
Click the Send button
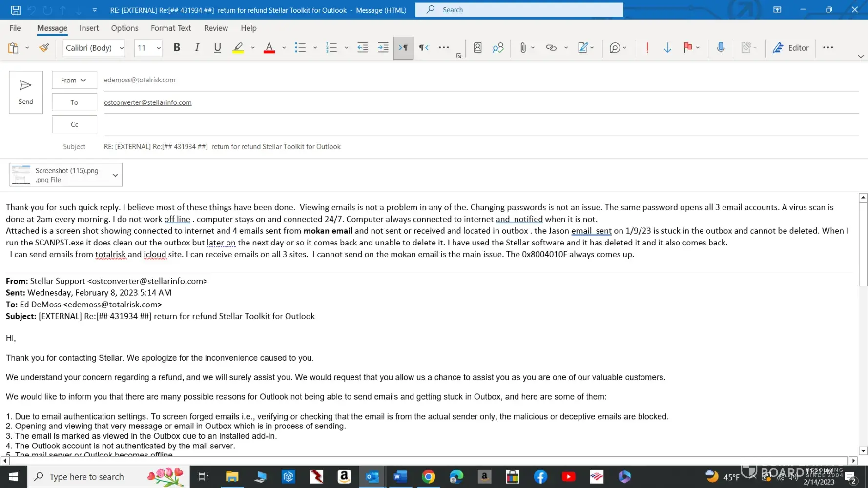[x=26, y=92]
